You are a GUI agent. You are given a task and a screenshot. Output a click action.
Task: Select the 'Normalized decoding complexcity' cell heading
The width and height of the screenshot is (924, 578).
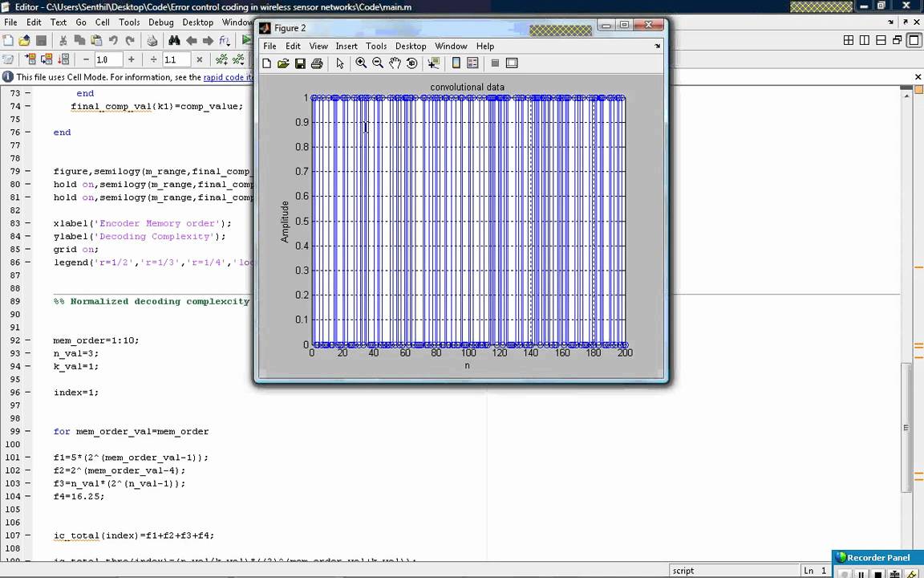[152, 301]
